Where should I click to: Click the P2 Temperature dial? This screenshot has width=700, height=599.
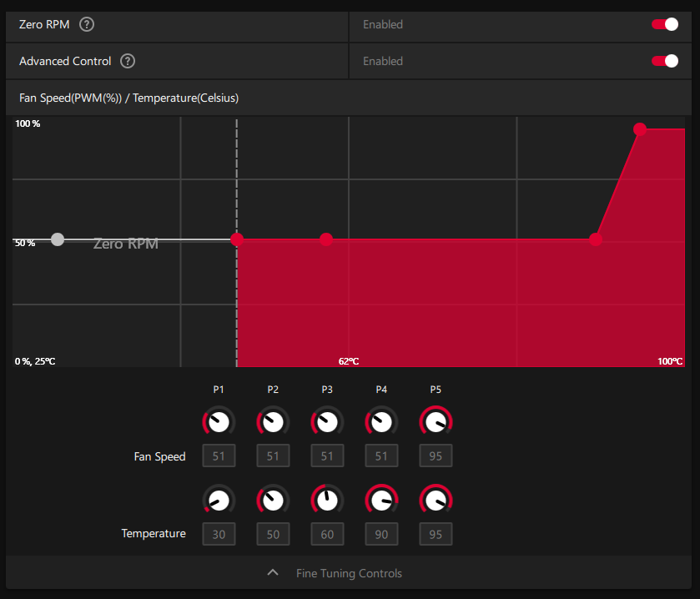273,501
